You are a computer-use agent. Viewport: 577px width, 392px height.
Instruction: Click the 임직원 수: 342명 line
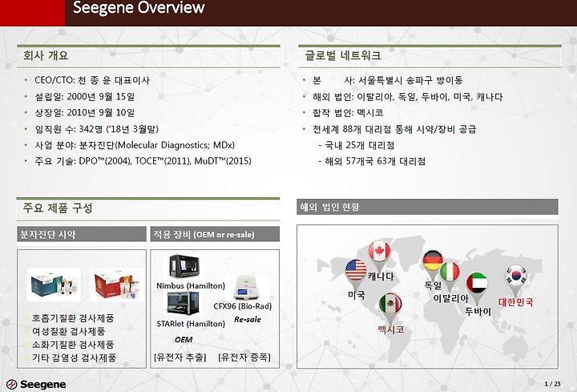click(96, 129)
